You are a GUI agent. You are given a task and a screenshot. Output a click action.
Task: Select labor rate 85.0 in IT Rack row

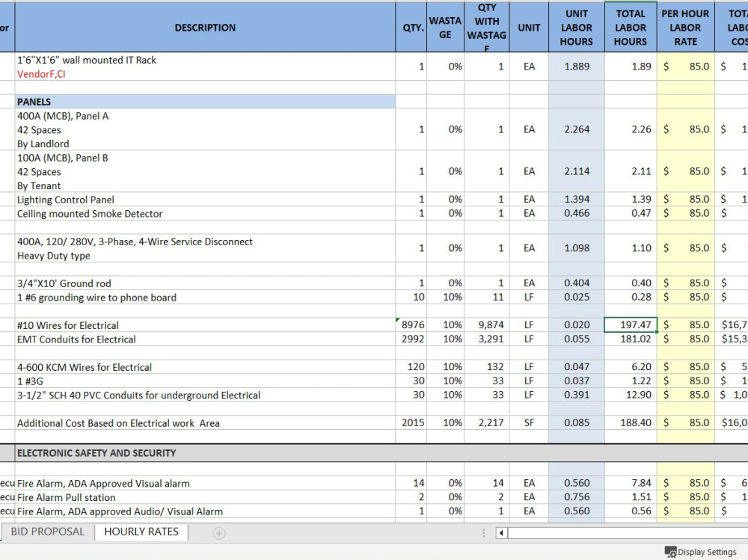click(x=685, y=67)
